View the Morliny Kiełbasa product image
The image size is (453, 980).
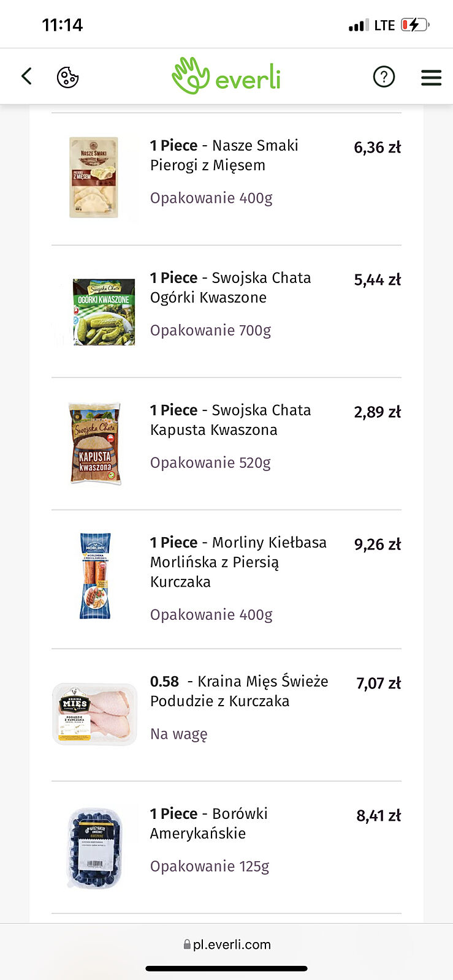95,576
